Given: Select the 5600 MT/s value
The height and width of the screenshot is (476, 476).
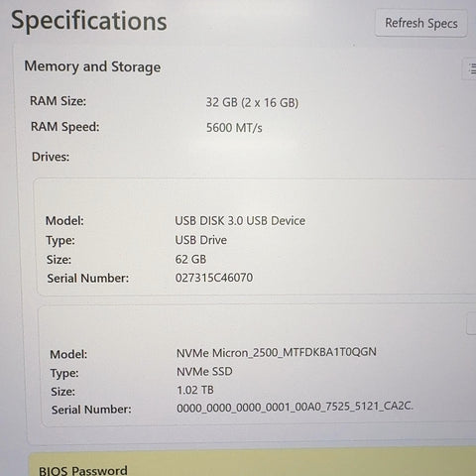Looking at the screenshot, I should click(x=234, y=128).
